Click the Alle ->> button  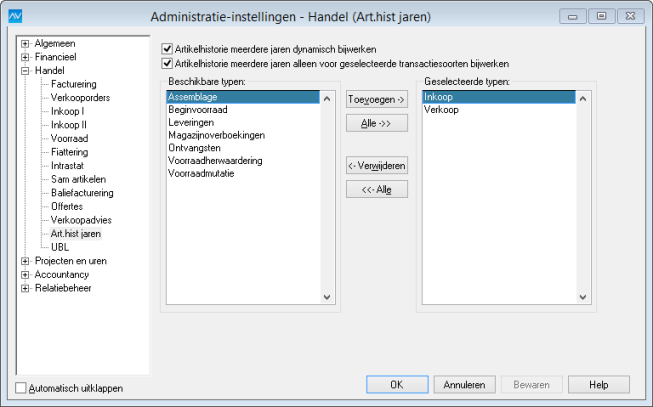[x=377, y=123]
